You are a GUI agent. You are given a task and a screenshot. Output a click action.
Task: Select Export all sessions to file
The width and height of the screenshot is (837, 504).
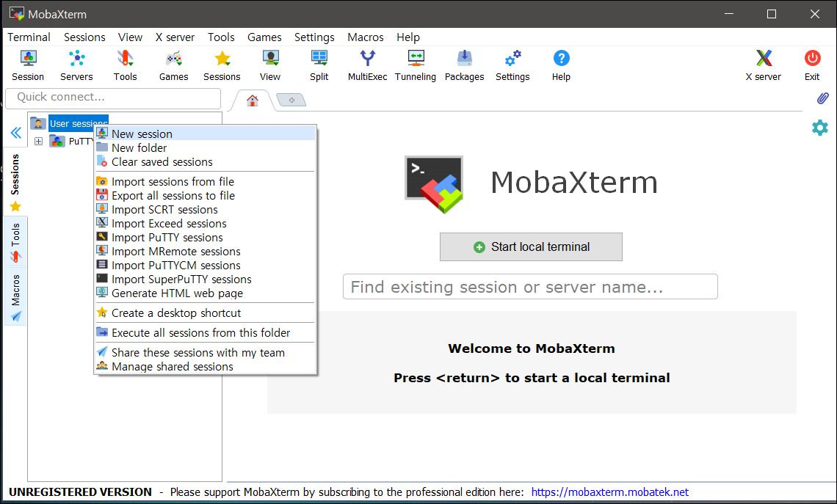(x=206, y=195)
